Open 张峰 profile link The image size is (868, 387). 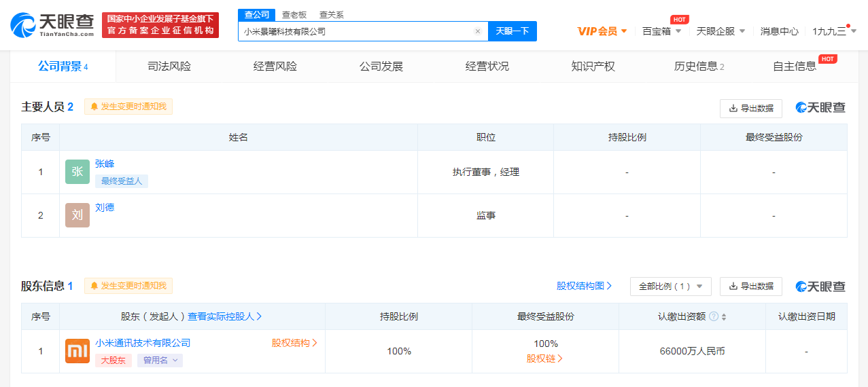tap(105, 164)
